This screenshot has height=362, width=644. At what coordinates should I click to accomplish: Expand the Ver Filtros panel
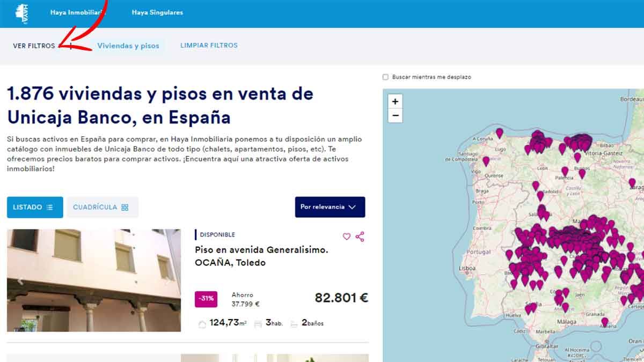(34, 46)
